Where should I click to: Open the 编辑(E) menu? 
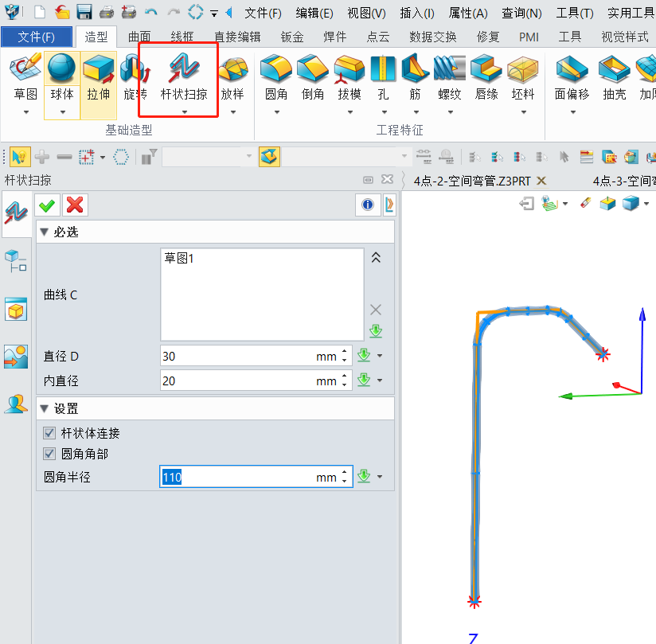click(x=314, y=13)
